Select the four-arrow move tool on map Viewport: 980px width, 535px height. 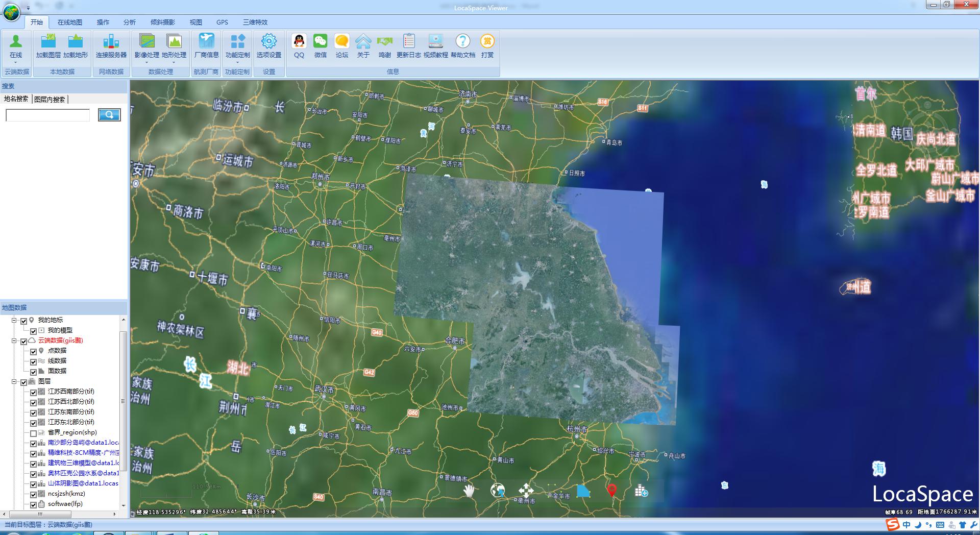[526, 491]
